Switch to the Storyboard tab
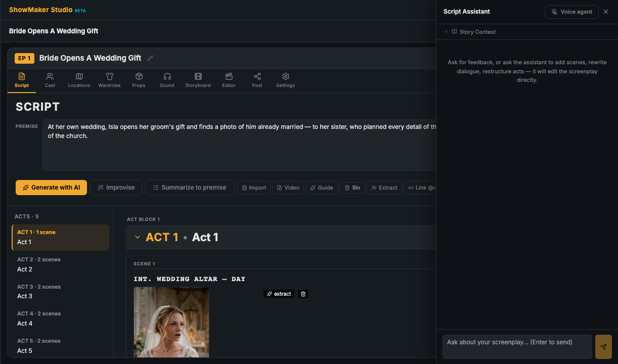Screen dimensions: 618x364 click(x=198, y=80)
